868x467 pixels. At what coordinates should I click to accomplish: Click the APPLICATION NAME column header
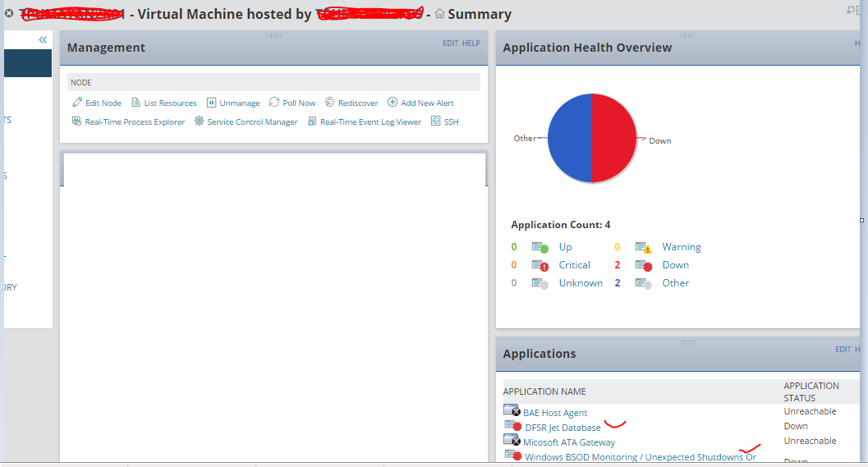[544, 391]
